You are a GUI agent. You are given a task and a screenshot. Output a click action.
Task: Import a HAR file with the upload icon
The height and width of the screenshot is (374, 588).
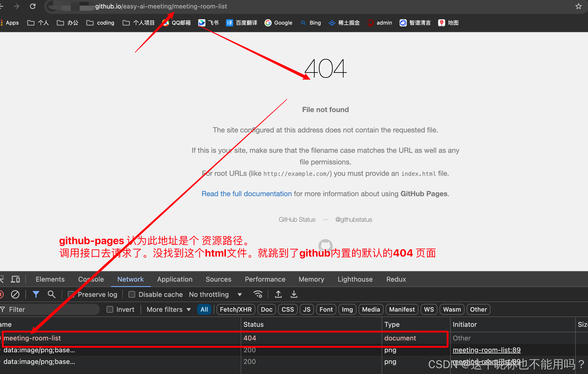(x=278, y=294)
